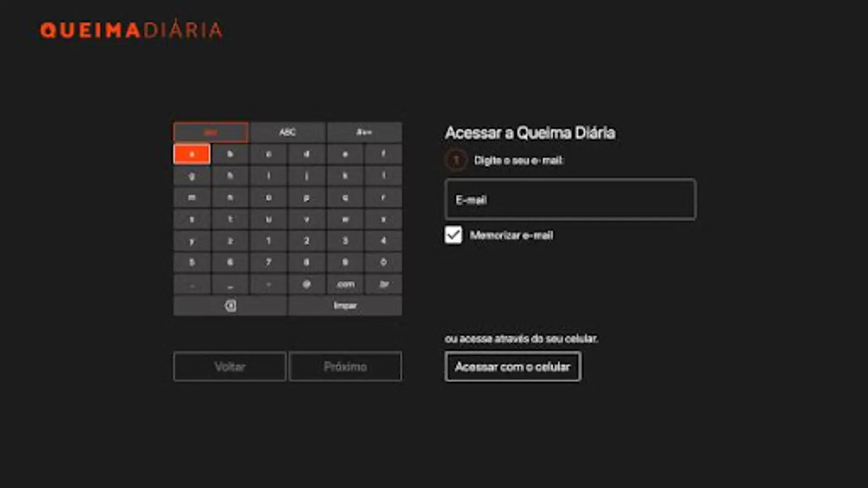
Task: Select the letter u key
Action: pos(269,219)
